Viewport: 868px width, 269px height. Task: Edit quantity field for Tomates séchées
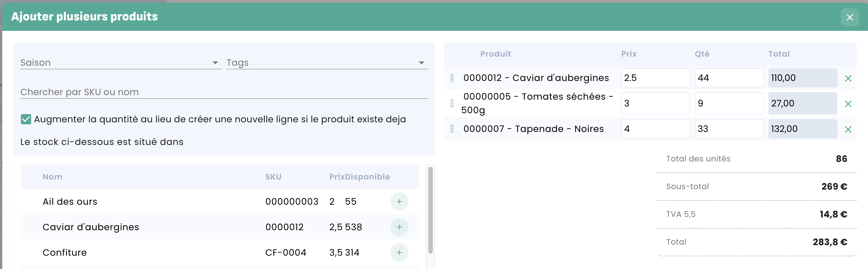729,103
